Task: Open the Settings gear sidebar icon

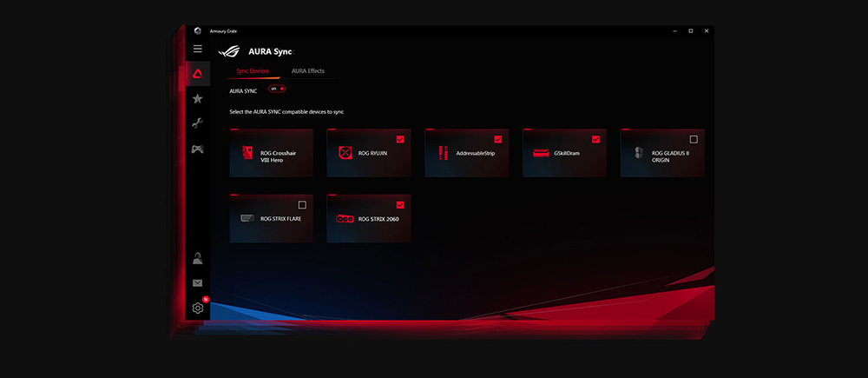Action: pos(198,308)
